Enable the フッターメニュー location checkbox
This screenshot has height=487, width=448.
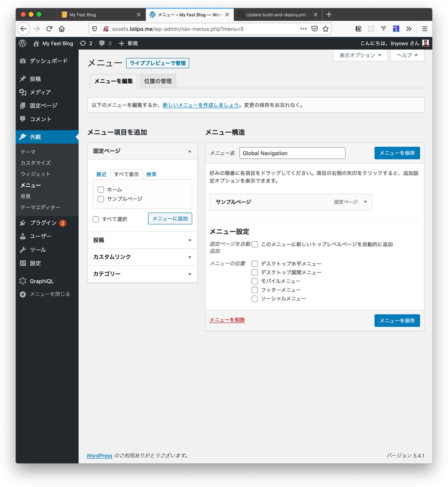pos(255,290)
